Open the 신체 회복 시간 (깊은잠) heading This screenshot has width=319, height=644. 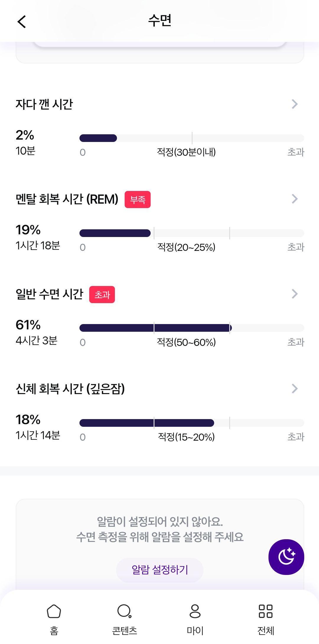click(x=70, y=389)
